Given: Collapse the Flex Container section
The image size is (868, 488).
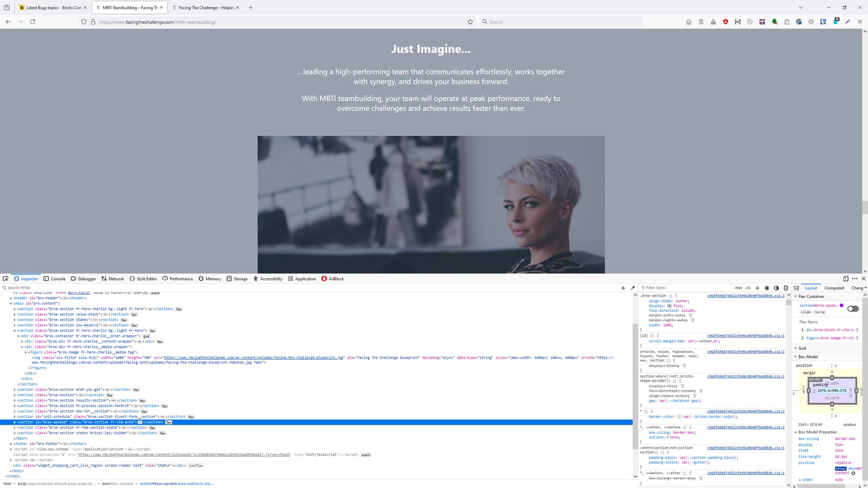Looking at the screenshot, I should [796, 296].
